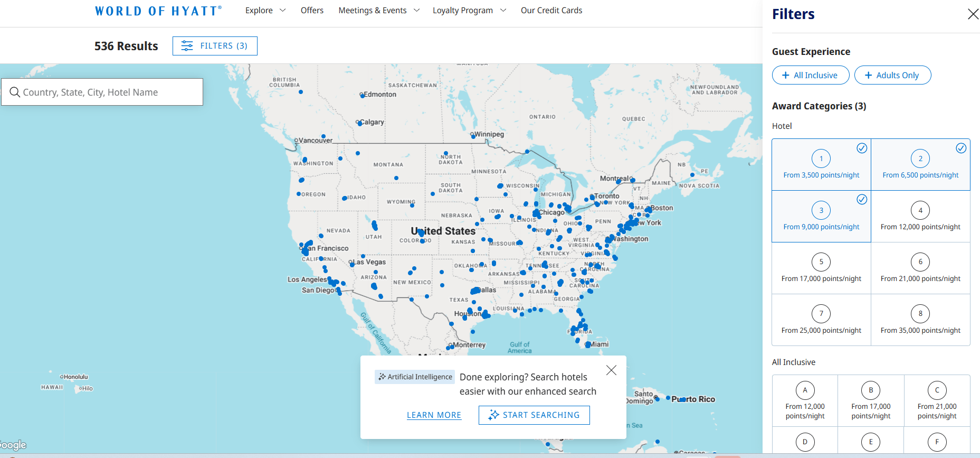This screenshot has width=980, height=458.
Task: Toggle the Adults Only filter chip
Action: click(x=892, y=75)
